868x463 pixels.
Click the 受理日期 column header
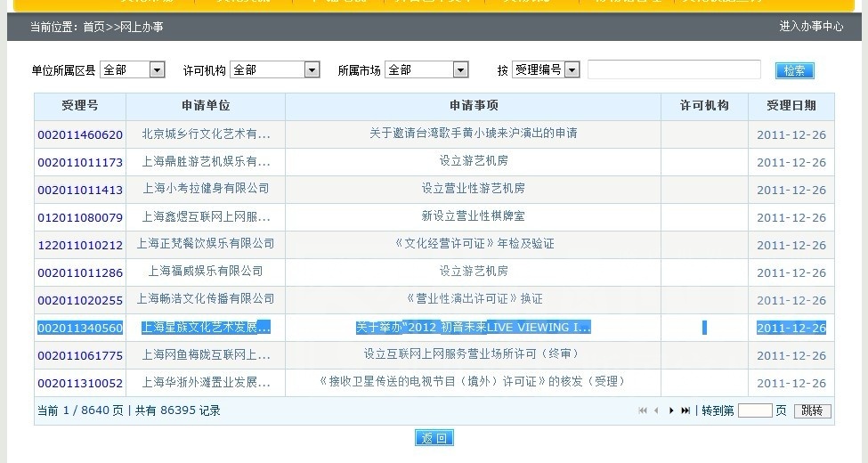pyautogui.click(x=791, y=105)
